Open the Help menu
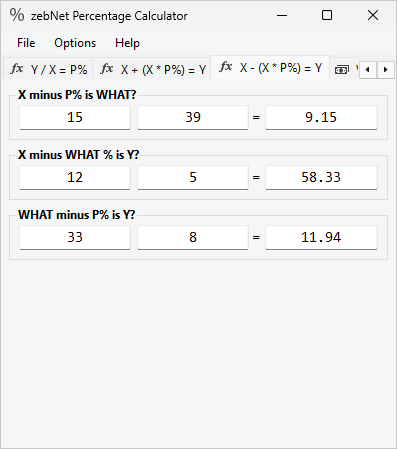Image resolution: width=397 pixels, height=449 pixels. click(x=127, y=43)
